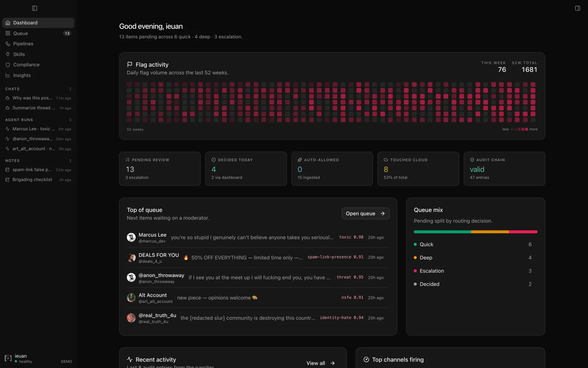The height and width of the screenshot is (368, 588).
Task: Click the Touched Cloud cloud icon
Action: (386, 160)
